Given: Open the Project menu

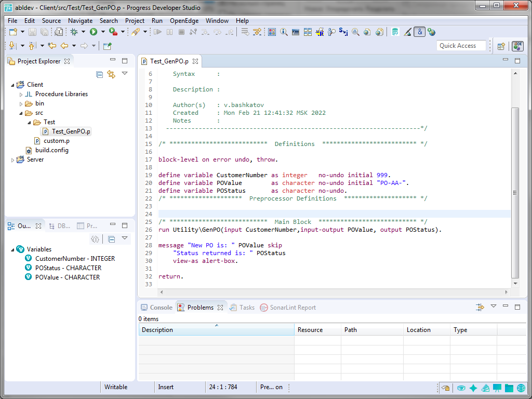Looking at the screenshot, I should tap(135, 21).
